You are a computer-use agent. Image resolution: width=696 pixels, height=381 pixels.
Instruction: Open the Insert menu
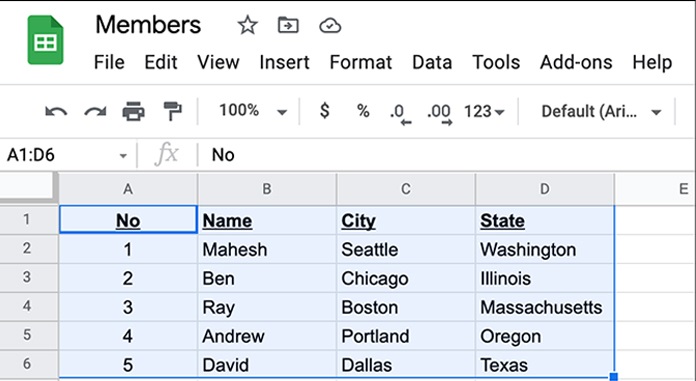pos(285,62)
